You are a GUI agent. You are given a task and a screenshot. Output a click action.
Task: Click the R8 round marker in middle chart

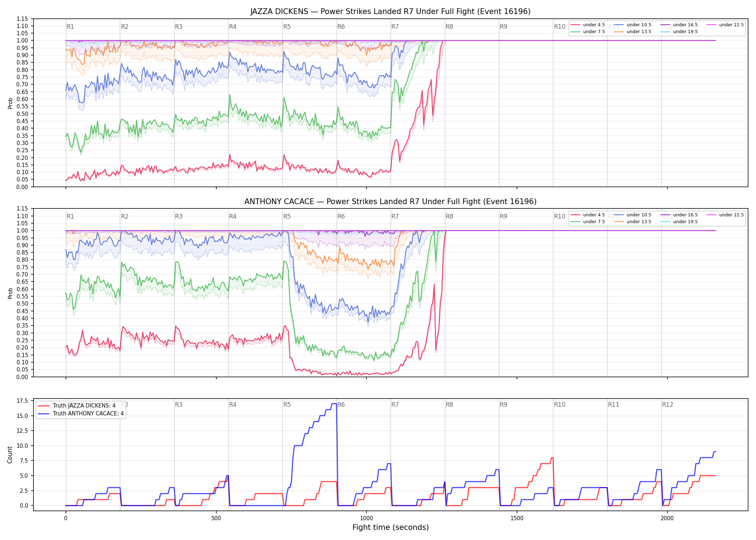click(x=449, y=216)
